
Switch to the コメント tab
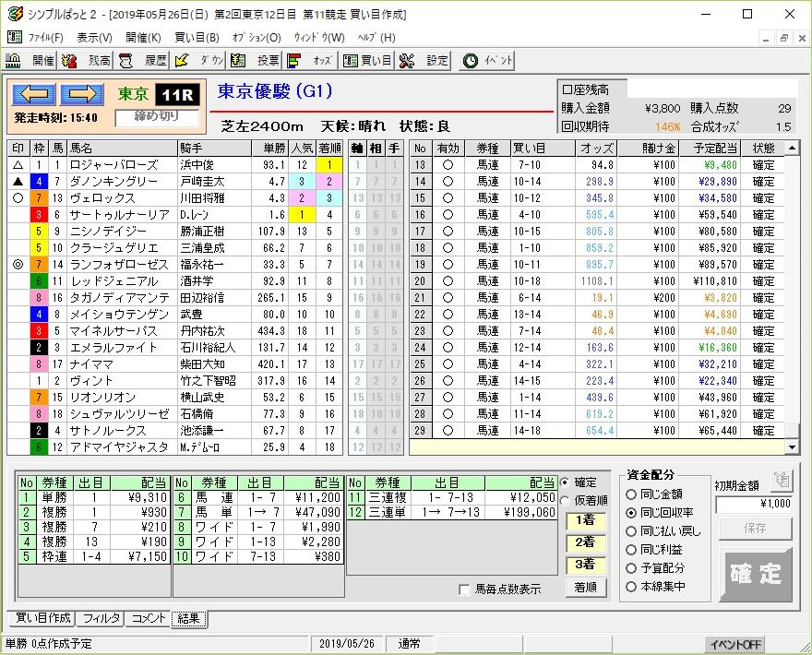click(149, 618)
